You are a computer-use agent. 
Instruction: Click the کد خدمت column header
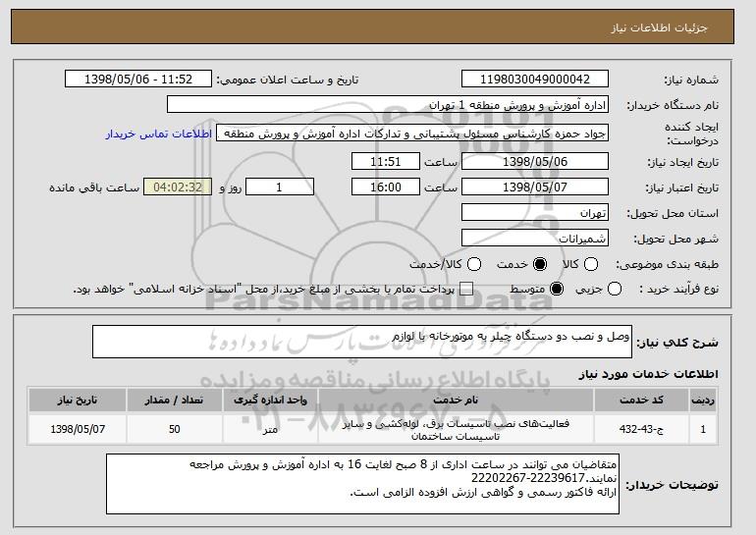click(x=641, y=401)
